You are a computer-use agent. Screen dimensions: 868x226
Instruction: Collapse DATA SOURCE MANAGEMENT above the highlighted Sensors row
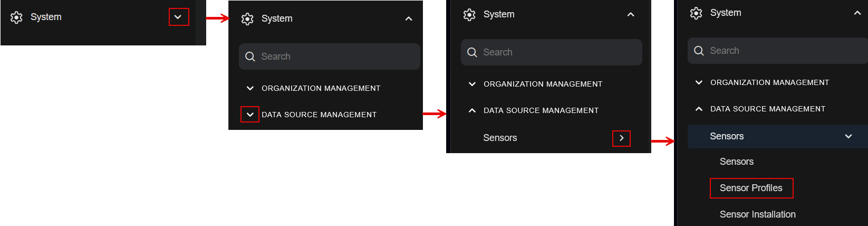pyautogui.click(x=699, y=109)
